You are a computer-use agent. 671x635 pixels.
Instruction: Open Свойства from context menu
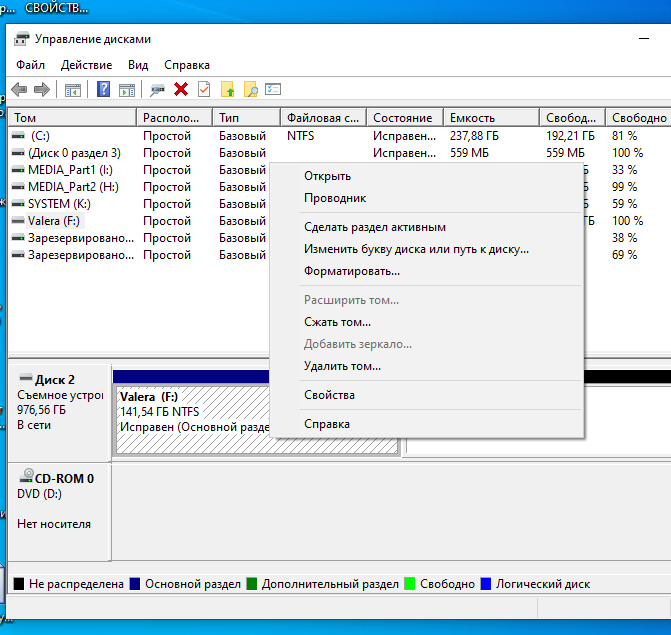point(427,395)
